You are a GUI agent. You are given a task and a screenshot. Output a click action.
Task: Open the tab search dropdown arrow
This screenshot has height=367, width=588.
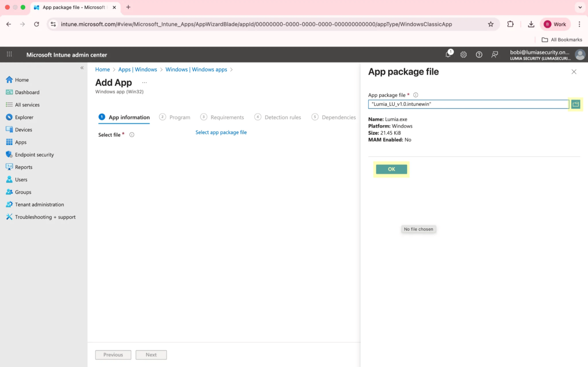(x=580, y=7)
